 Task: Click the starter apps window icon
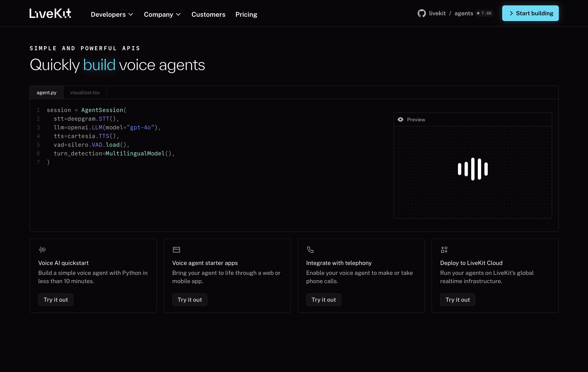click(176, 249)
